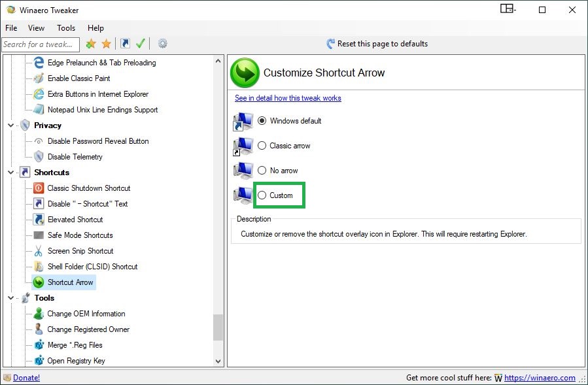Click the large green Customize Shortcut Arrow icon
The width and height of the screenshot is (588, 385).
coord(245,73)
